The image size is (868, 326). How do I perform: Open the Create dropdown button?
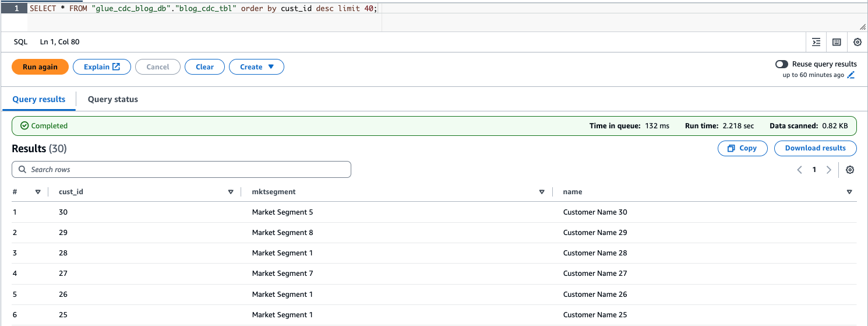(x=256, y=67)
